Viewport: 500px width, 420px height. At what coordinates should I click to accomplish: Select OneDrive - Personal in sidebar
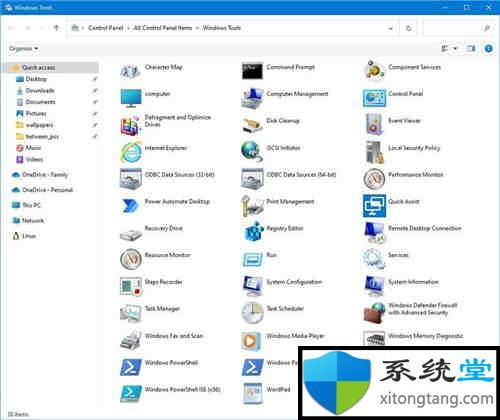click(47, 190)
